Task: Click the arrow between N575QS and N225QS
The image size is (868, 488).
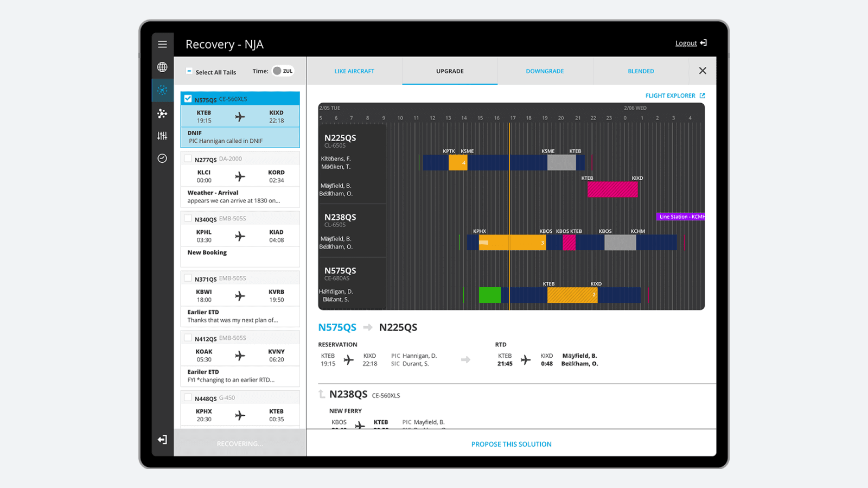Action: (x=368, y=327)
